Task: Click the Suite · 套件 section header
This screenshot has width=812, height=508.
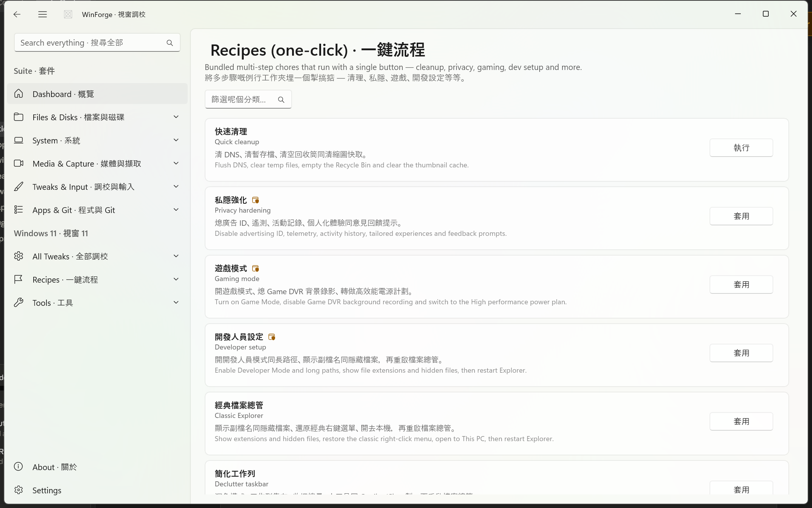Action: pos(34,71)
